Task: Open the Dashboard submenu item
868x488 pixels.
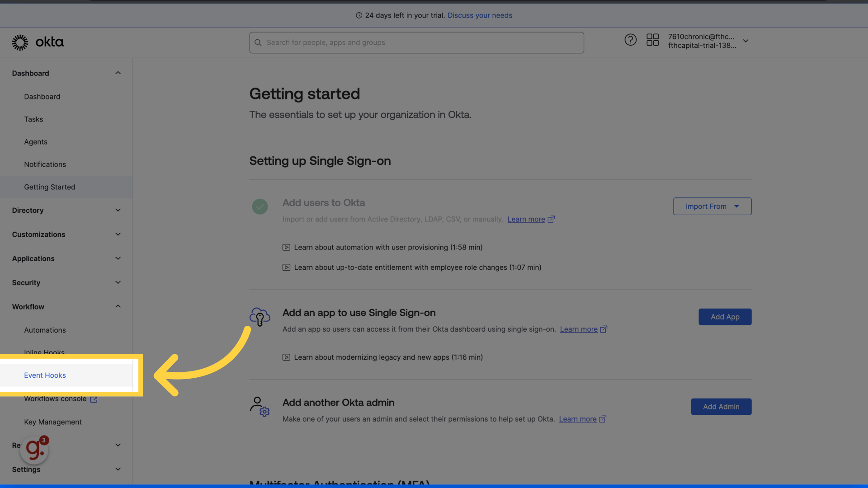Action: [x=42, y=97]
